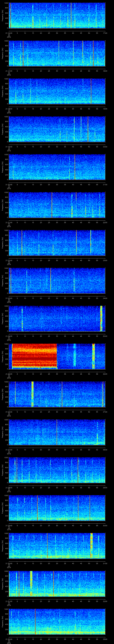Viewport: 114px width, 644px height.
Task: Click the red vertical line at second 30 in 21:27:00 spectrogram
Action: (57, 432)
